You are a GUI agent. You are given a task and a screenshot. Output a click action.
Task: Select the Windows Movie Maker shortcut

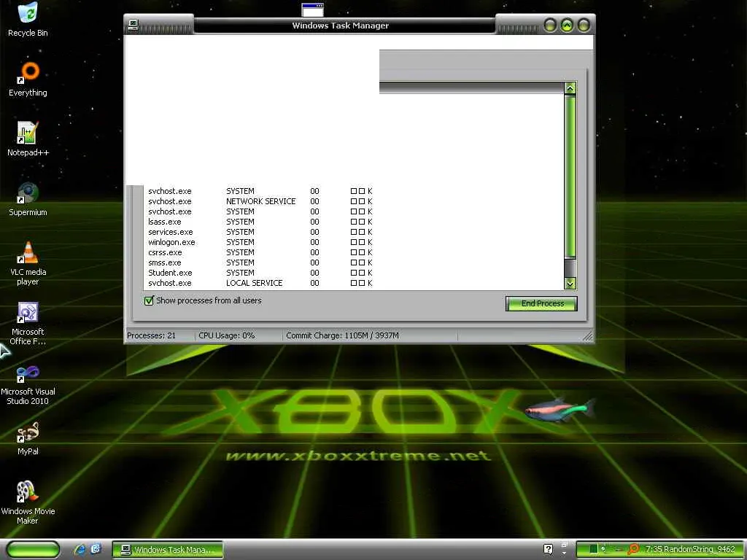coord(28,503)
